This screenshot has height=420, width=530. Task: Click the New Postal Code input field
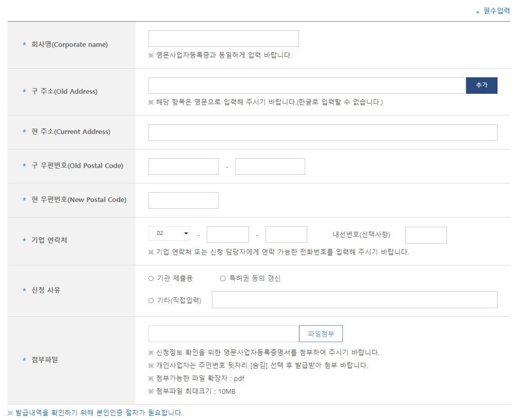[183, 200]
